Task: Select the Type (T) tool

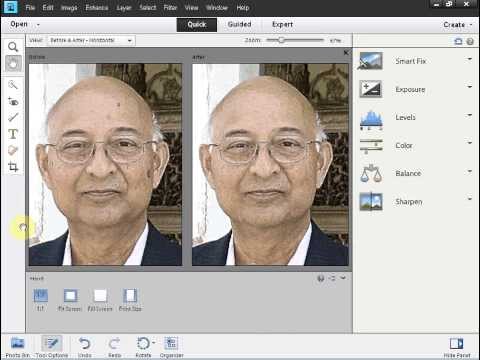Action: click(13, 134)
